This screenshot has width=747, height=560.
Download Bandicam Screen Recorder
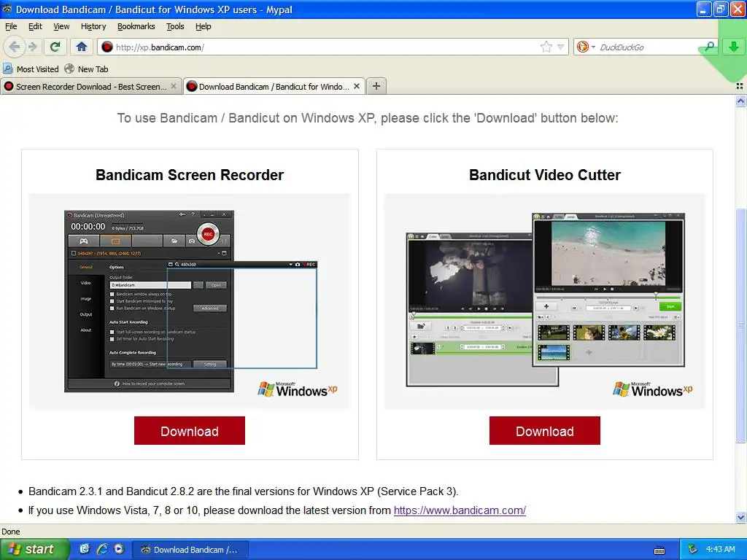[190, 430]
